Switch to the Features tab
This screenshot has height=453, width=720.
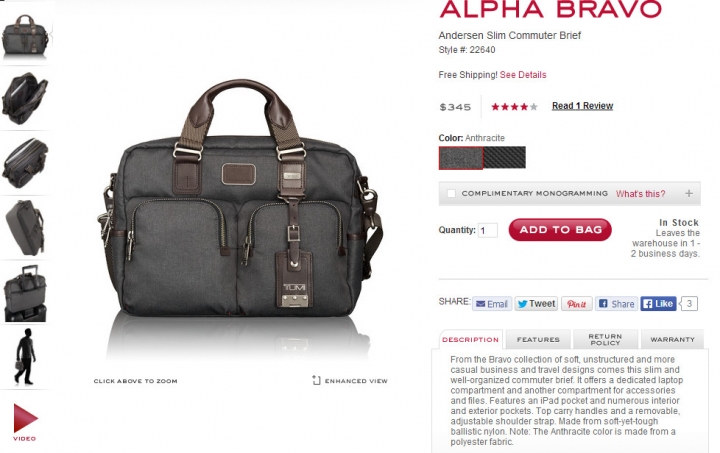(538, 340)
